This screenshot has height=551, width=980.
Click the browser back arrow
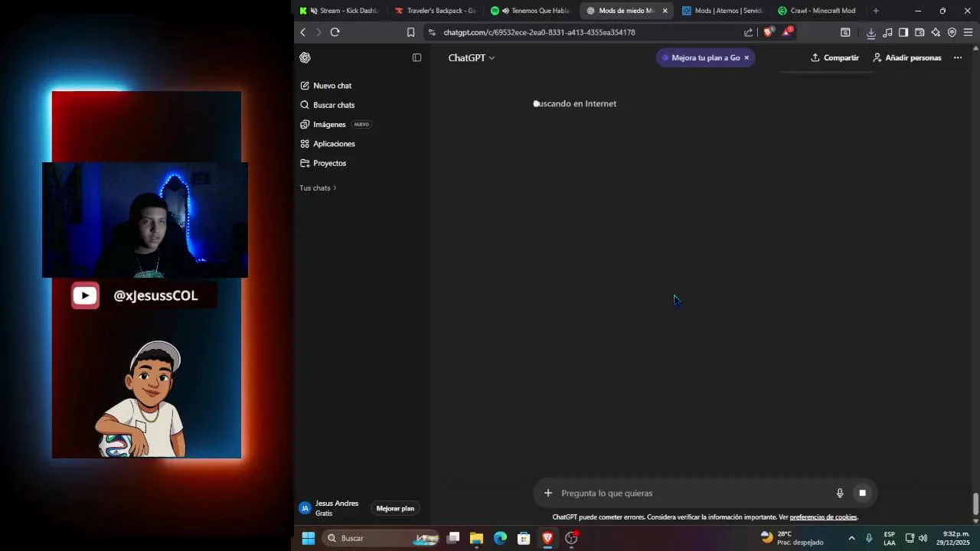point(303,32)
